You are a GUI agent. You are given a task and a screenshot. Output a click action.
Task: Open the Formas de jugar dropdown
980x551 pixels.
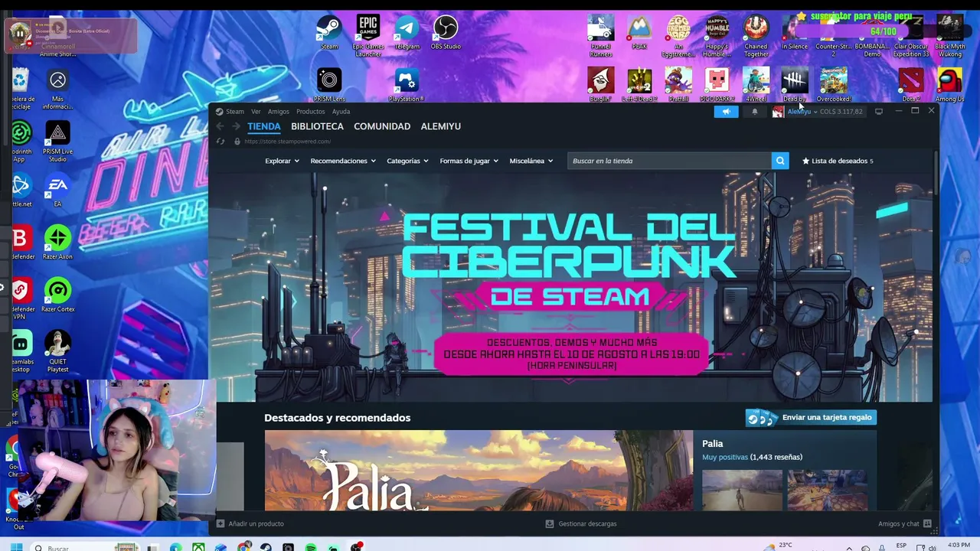(469, 161)
